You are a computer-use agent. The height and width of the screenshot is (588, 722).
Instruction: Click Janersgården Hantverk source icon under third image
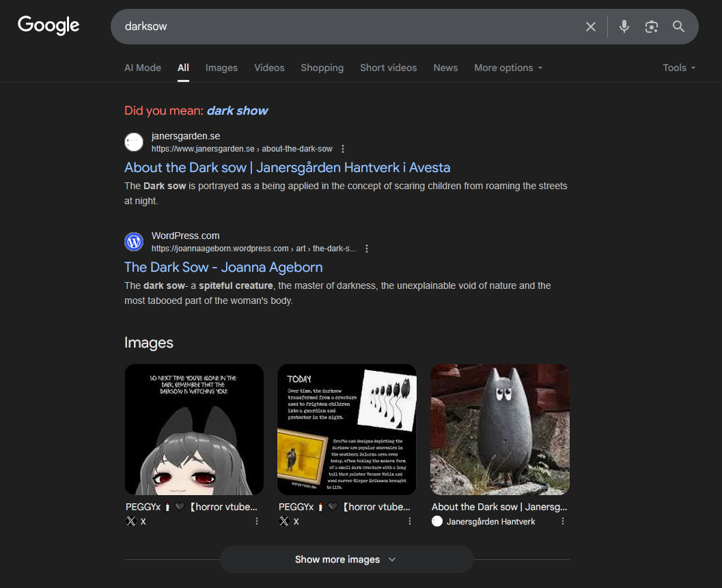[437, 521]
